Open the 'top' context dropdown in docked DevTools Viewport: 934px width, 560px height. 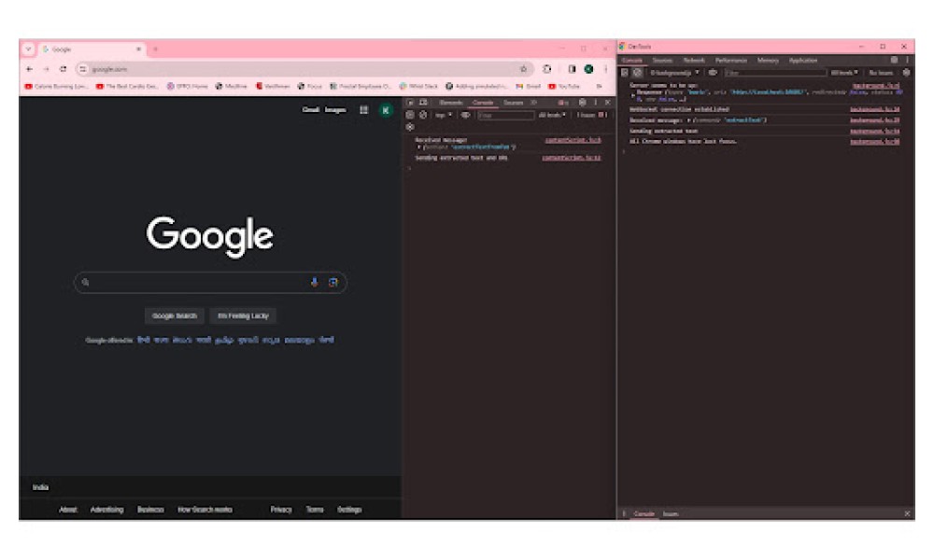click(x=444, y=115)
